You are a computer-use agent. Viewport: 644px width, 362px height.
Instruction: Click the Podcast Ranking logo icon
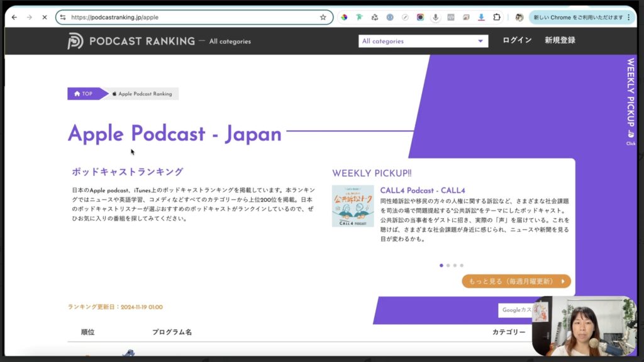[75, 41]
